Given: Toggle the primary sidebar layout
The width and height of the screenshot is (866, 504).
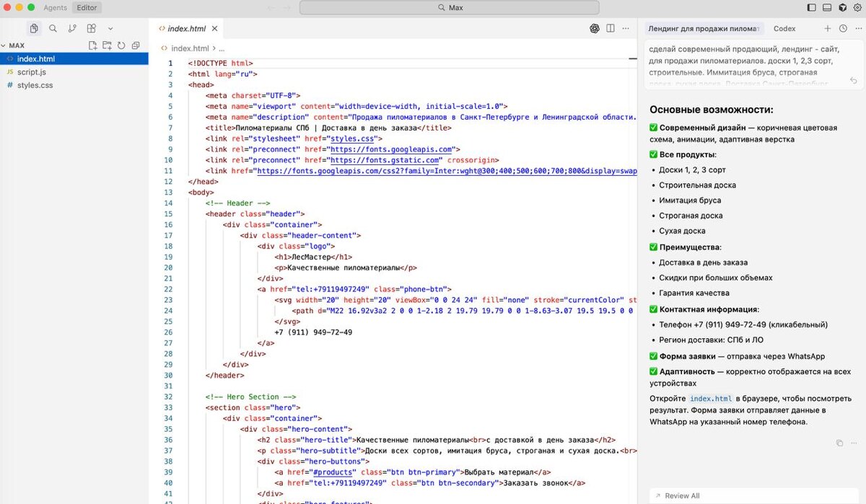Looking at the screenshot, I should click(x=812, y=8).
